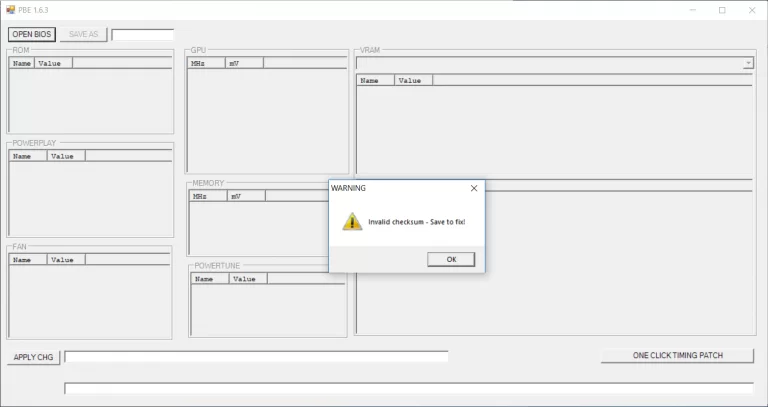Screen dimensions: 768x407
Task: Select the Name column header in ROM table
Action: [x=22, y=63]
